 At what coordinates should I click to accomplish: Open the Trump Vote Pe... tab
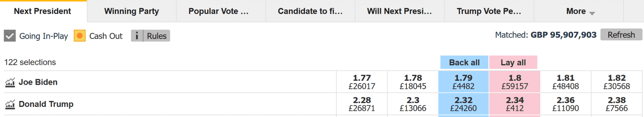pyautogui.click(x=489, y=11)
